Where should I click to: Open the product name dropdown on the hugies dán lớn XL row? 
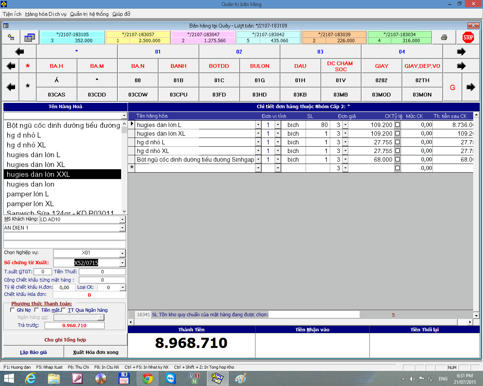click(x=258, y=134)
